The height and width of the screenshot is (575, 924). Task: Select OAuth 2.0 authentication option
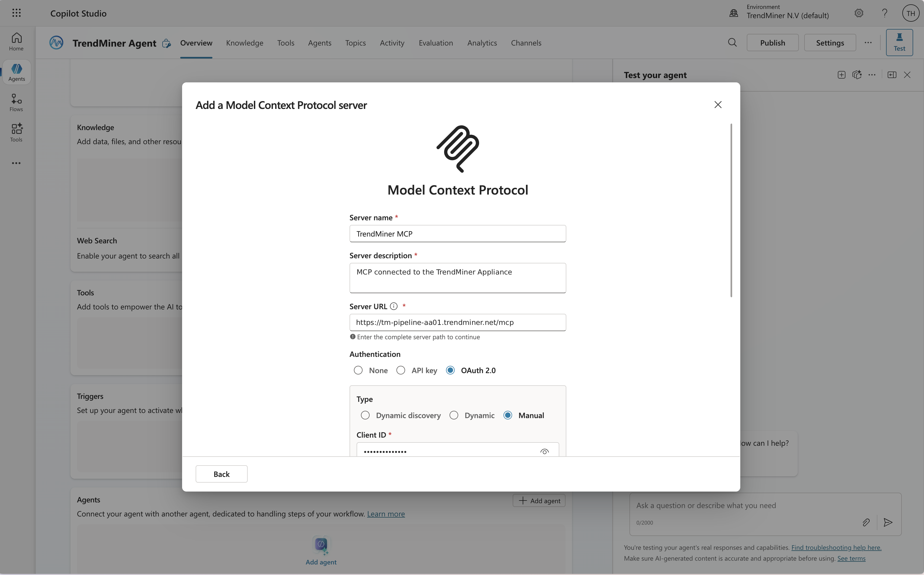point(450,370)
